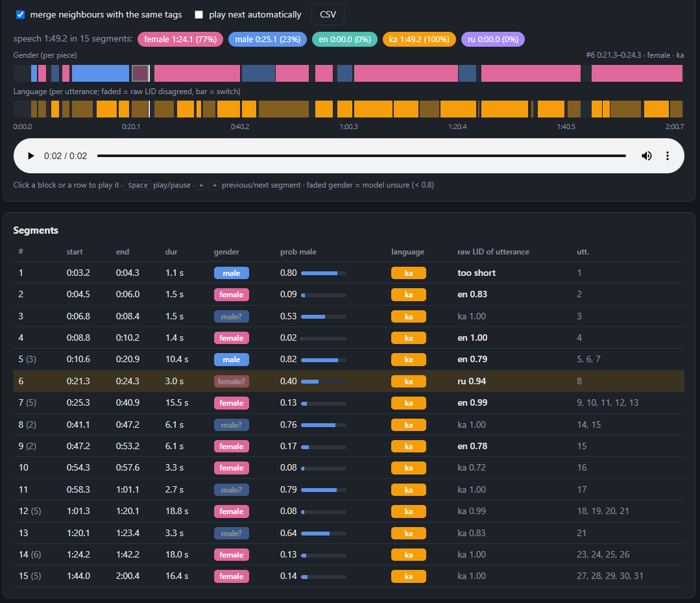Click the end time '2:00.4' cell

[128, 576]
